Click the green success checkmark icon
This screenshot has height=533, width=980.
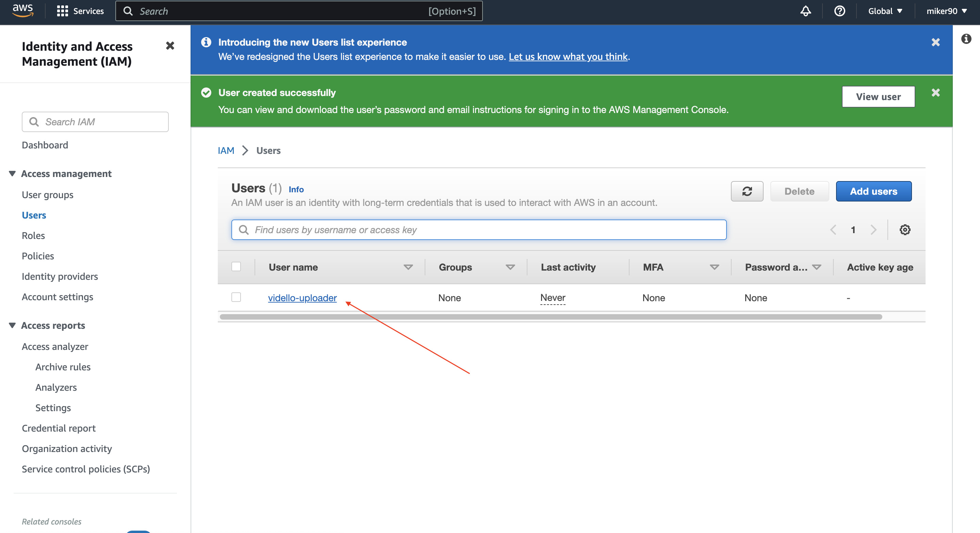206,93
